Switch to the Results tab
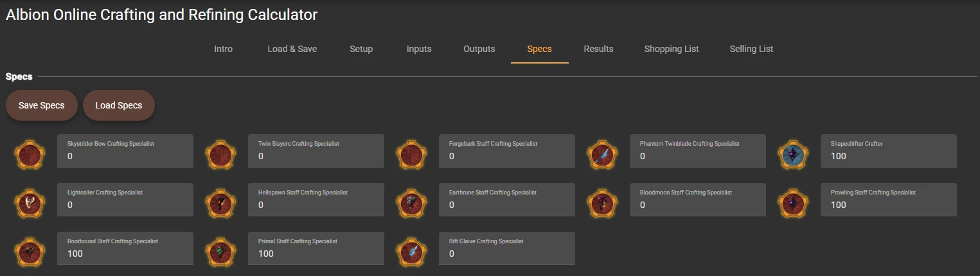 (x=598, y=49)
